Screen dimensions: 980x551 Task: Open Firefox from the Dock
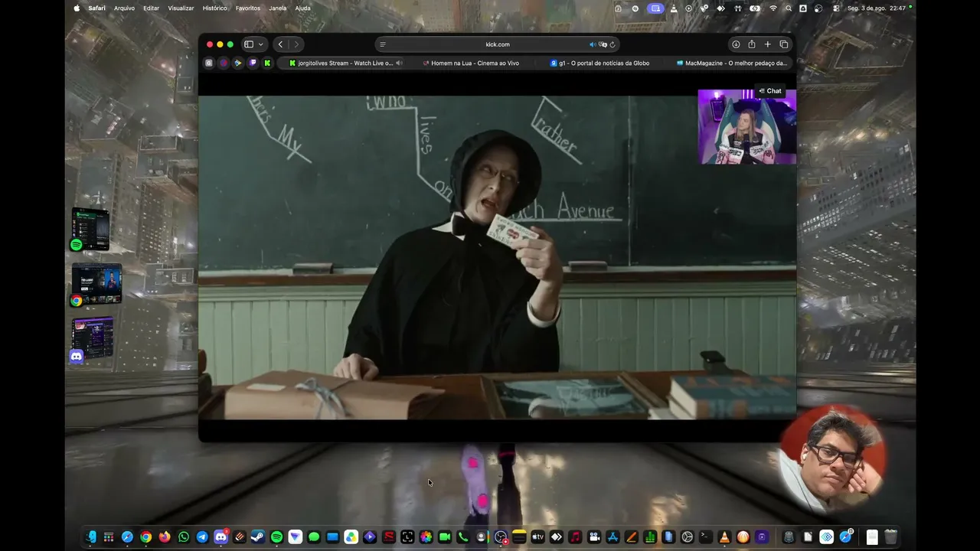tap(165, 537)
